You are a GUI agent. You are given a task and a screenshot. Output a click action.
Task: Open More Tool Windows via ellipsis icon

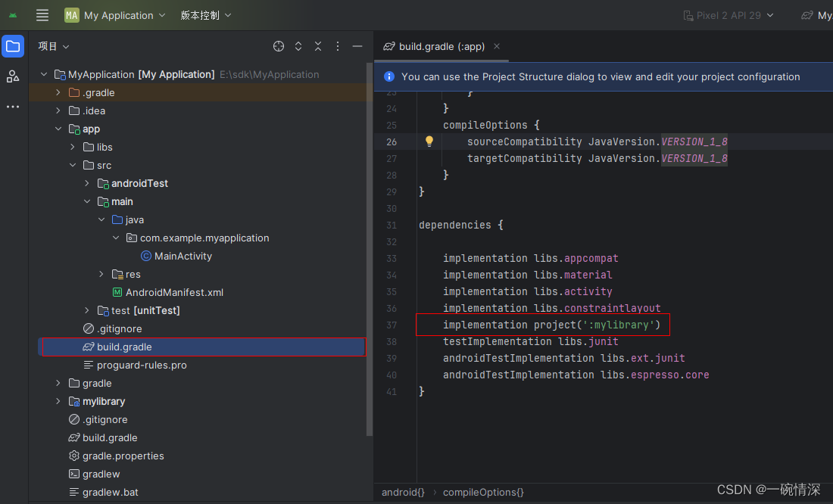pos(12,107)
